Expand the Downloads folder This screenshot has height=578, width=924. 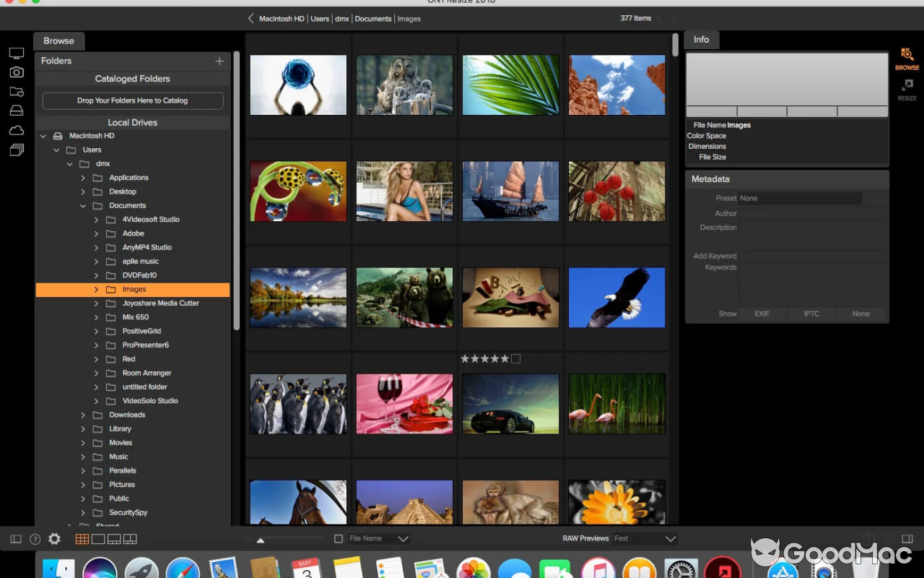(x=82, y=415)
